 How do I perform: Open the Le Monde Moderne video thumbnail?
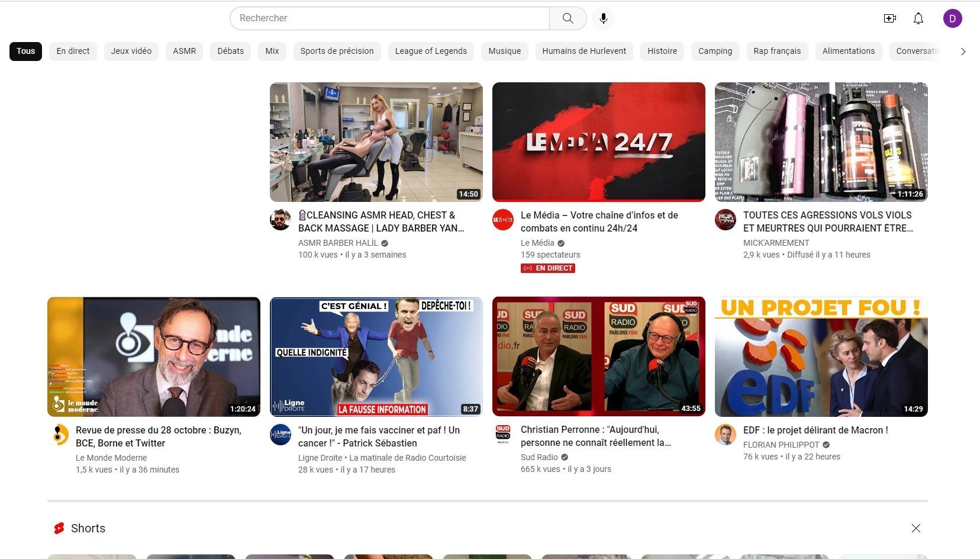pyautogui.click(x=154, y=357)
